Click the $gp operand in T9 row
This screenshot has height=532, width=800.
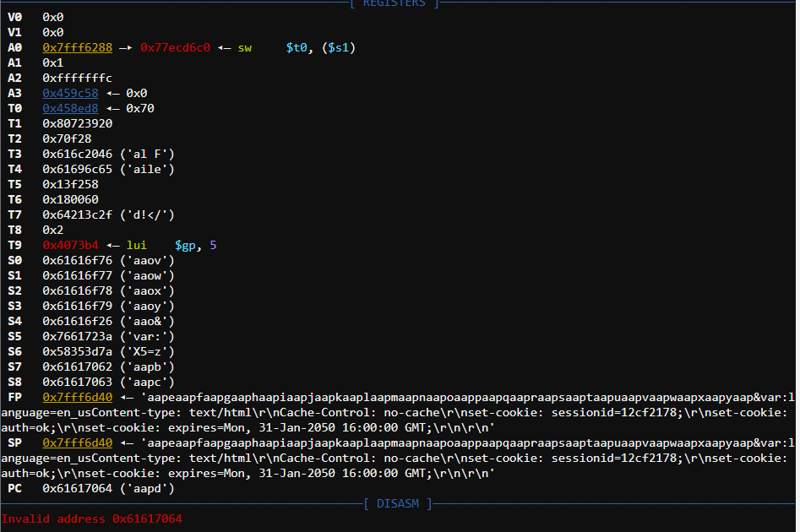185,246
